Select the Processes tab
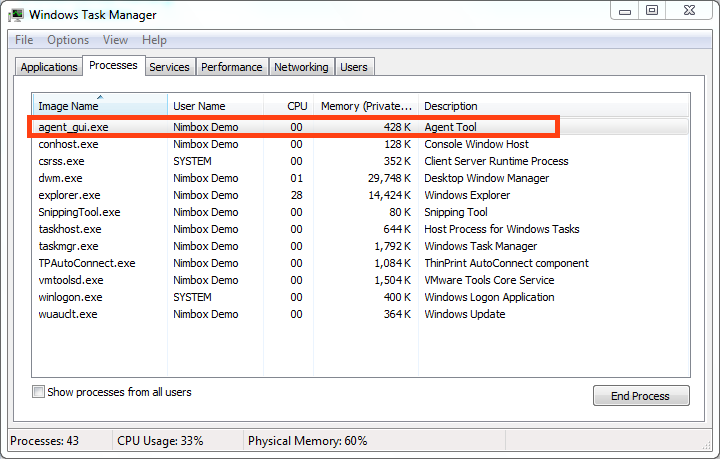 point(113,65)
